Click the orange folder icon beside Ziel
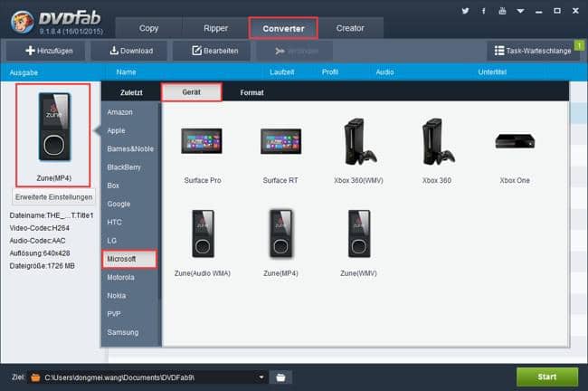Image resolution: width=588 pixels, height=391 pixels. pyautogui.click(x=35, y=377)
